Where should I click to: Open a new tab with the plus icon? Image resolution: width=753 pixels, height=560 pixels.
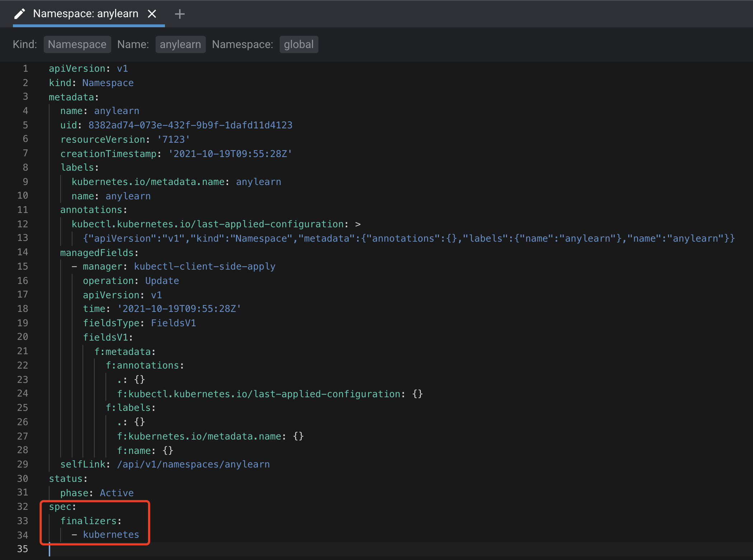179,14
